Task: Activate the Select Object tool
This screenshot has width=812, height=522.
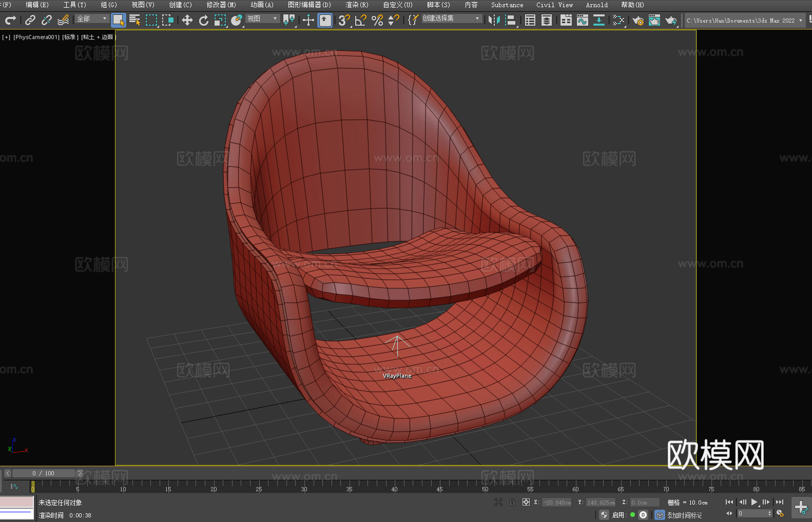Action: tap(119, 20)
